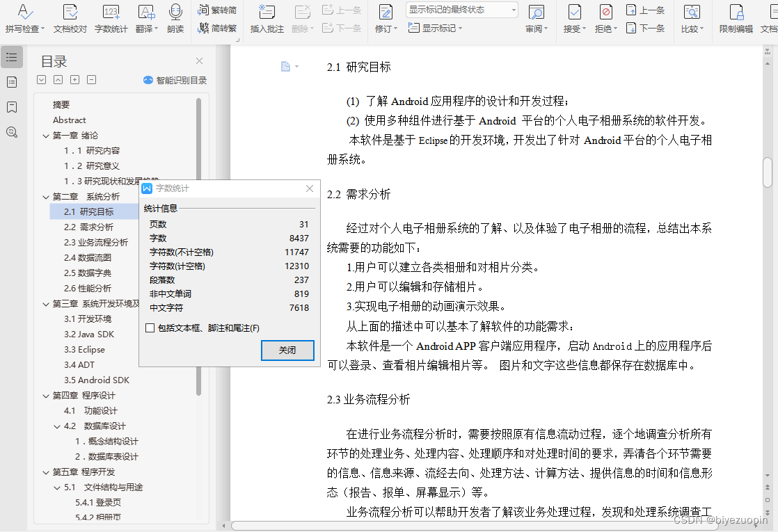Click the vertical scrollbar thumb of the document
Image resolution: width=778 pixels, height=532 pixels.
click(x=767, y=172)
